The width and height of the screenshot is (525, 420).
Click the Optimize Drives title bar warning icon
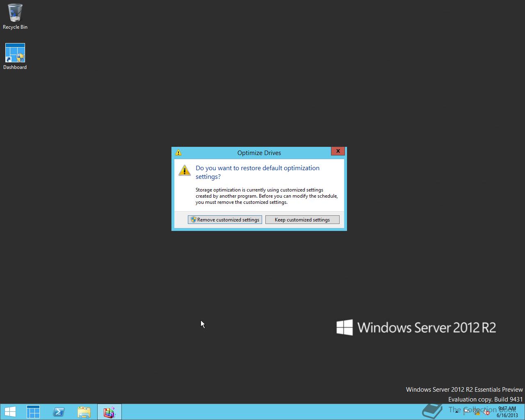pos(178,153)
